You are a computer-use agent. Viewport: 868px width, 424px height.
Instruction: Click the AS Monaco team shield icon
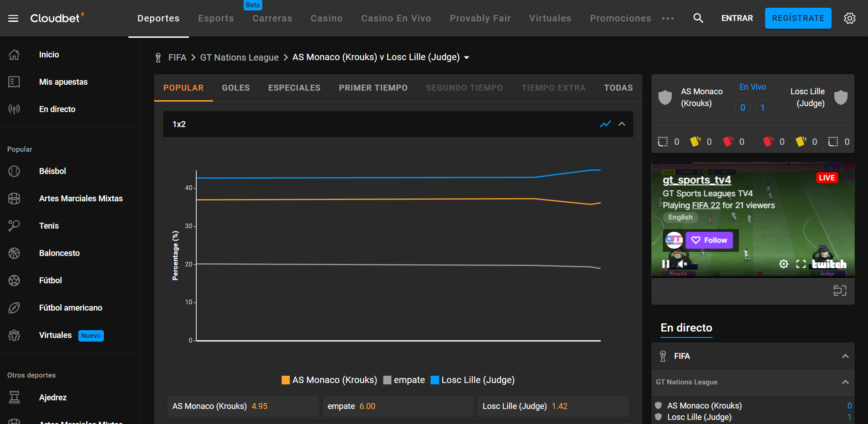click(665, 97)
